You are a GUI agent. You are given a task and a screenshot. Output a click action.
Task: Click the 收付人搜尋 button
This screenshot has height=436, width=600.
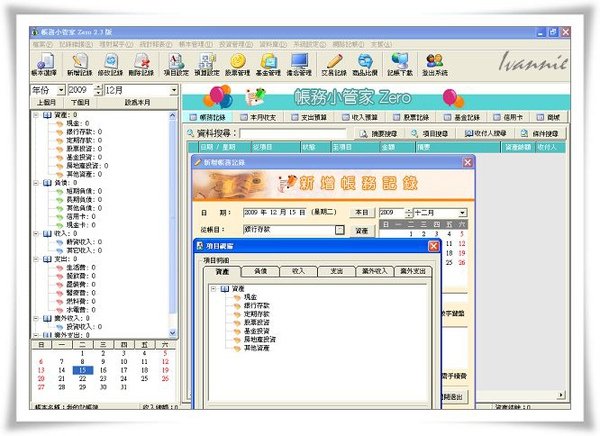coord(485,134)
